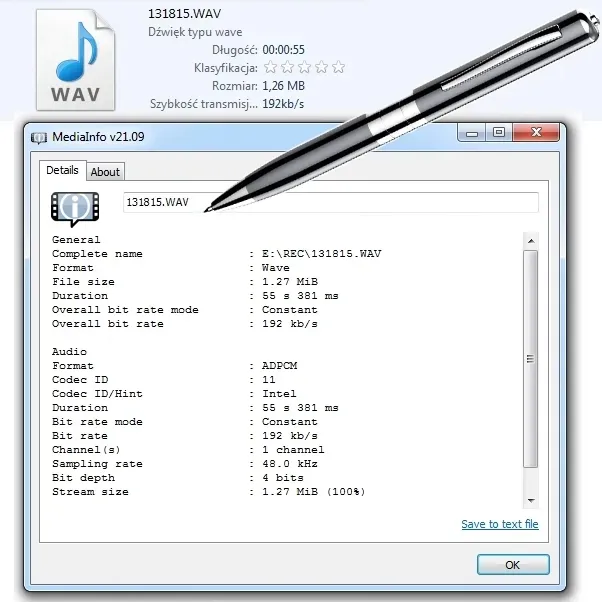This screenshot has height=602, width=602.
Task: Click the Overall bit rate mode row
Action: point(185,310)
